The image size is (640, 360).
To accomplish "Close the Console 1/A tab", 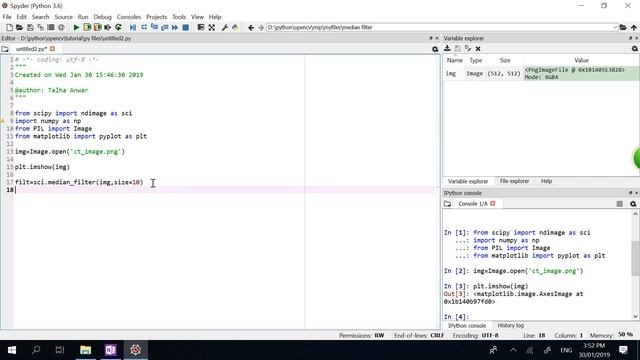I will (493, 203).
